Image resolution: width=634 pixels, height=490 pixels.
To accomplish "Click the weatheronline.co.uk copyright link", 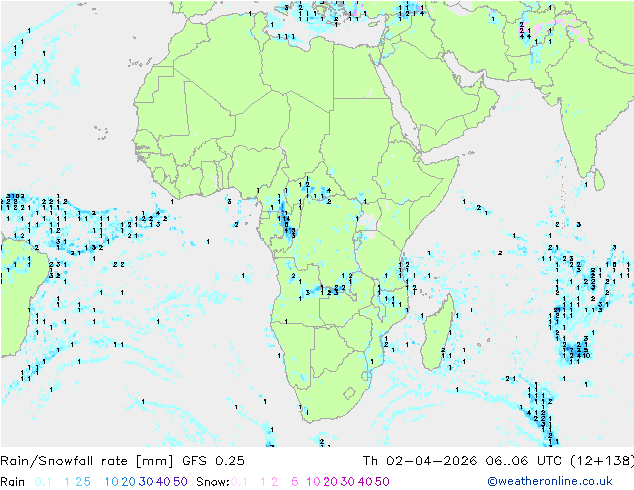I will (550, 481).
